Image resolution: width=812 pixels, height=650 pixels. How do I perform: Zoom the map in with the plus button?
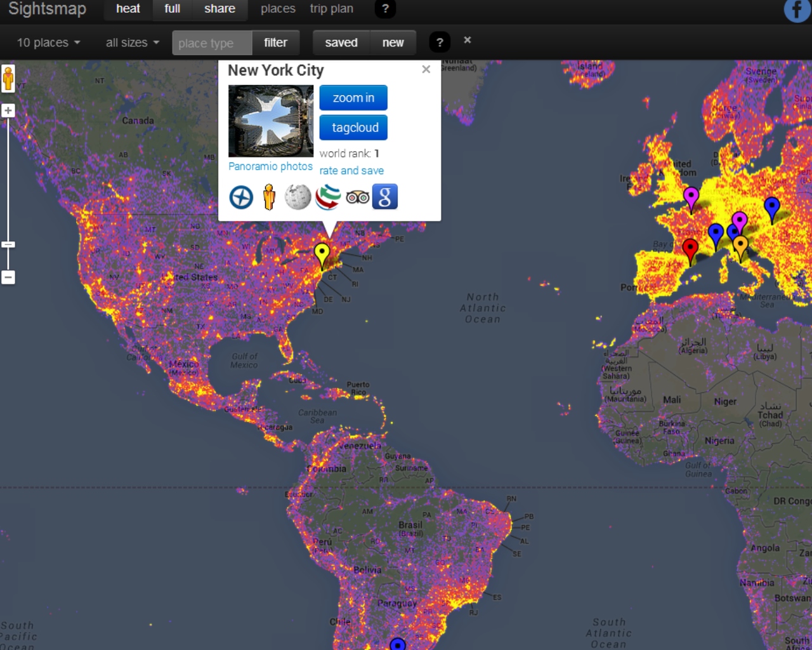pos(8,110)
